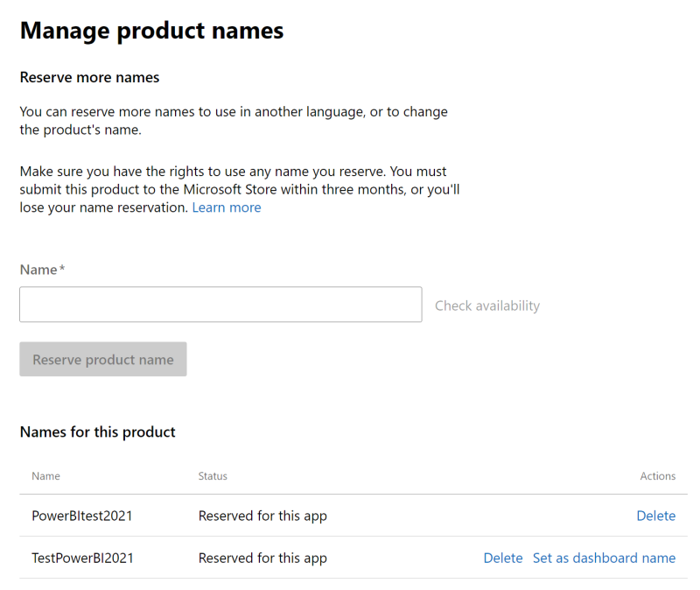
Task: Click the Reserve more names subheading
Action: tap(89, 77)
